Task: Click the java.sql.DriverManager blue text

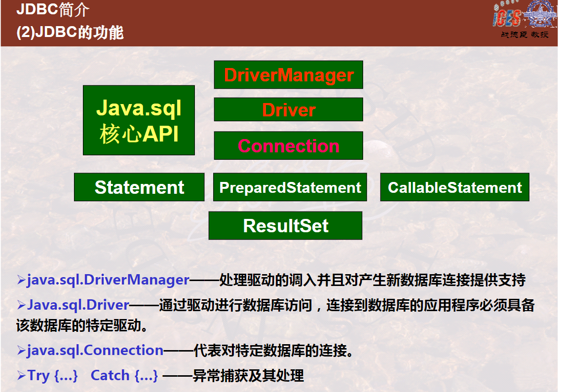Action: pyautogui.click(x=108, y=280)
